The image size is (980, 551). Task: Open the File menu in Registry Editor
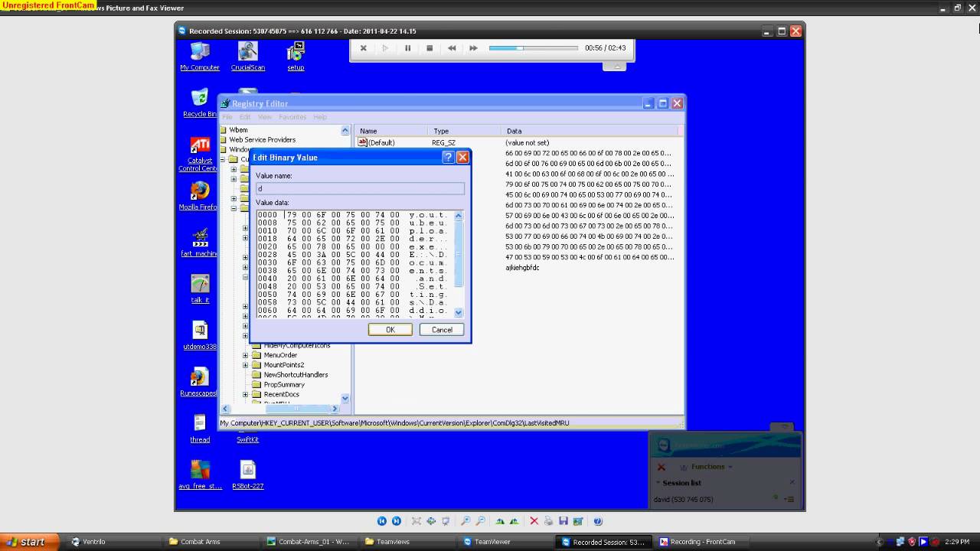[x=227, y=117]
